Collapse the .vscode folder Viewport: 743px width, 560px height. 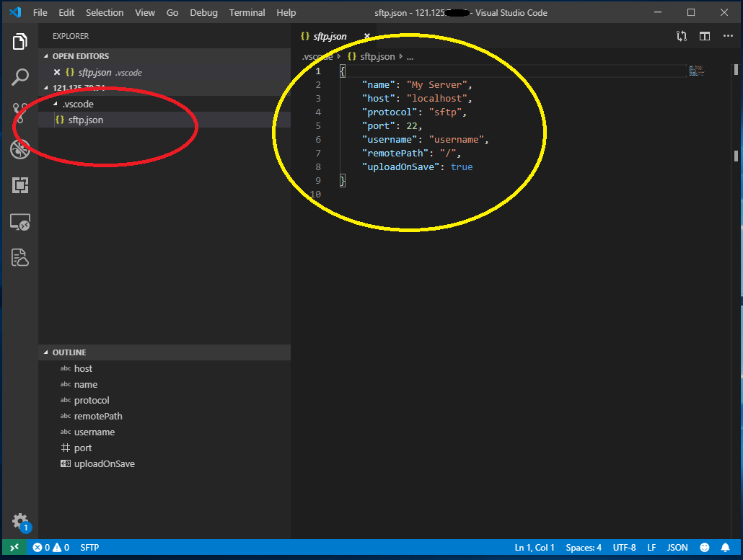[x=56, y=104]
